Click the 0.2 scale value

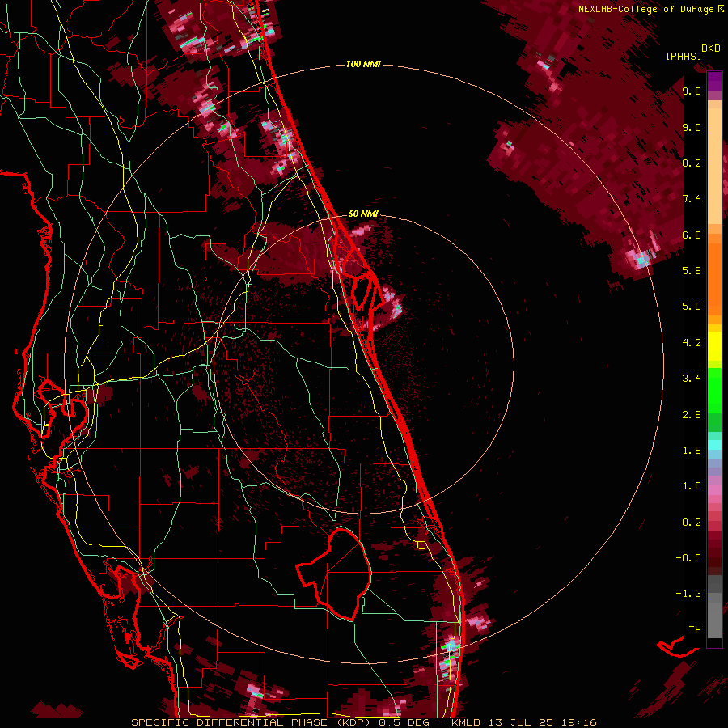(692, 523)
